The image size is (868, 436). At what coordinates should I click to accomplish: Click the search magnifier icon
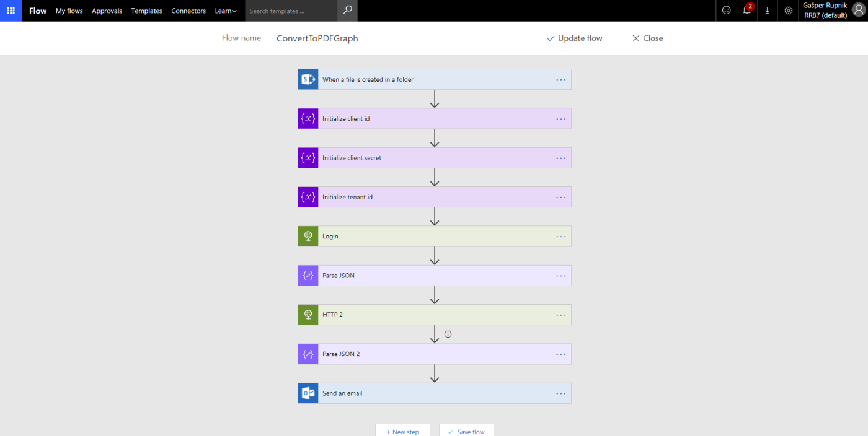(347, 11)
